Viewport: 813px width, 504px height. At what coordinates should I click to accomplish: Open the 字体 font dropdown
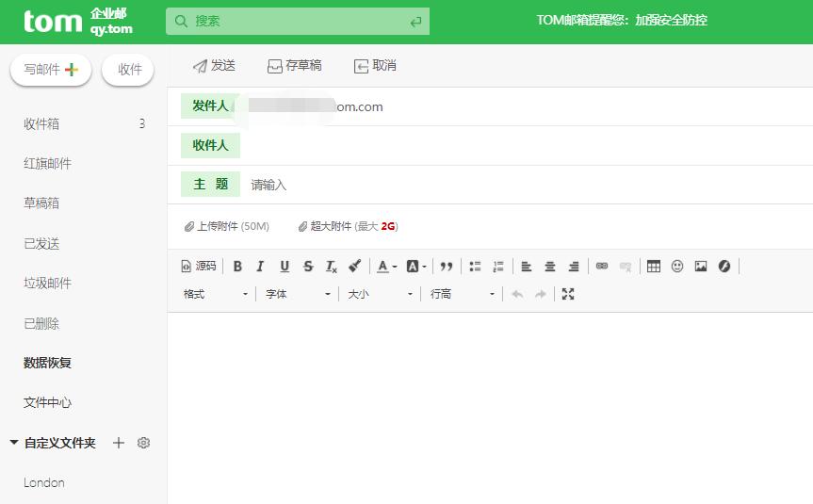tap(298, 294)
